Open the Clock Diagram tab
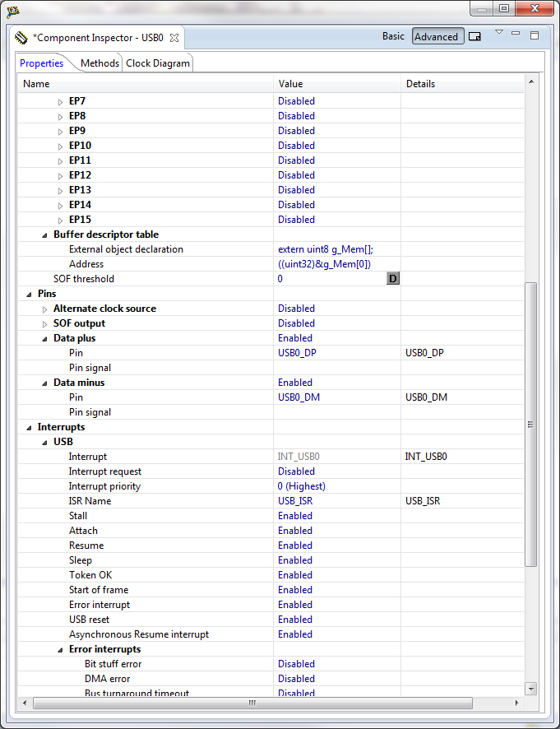560x729 pixels. pyautogui.click(x=157, y=63)
